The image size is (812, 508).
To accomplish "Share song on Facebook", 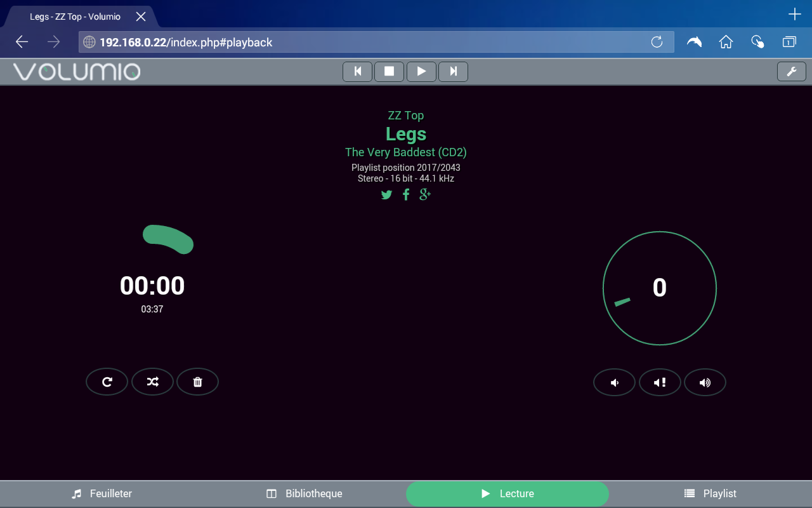I will [406, 195].
